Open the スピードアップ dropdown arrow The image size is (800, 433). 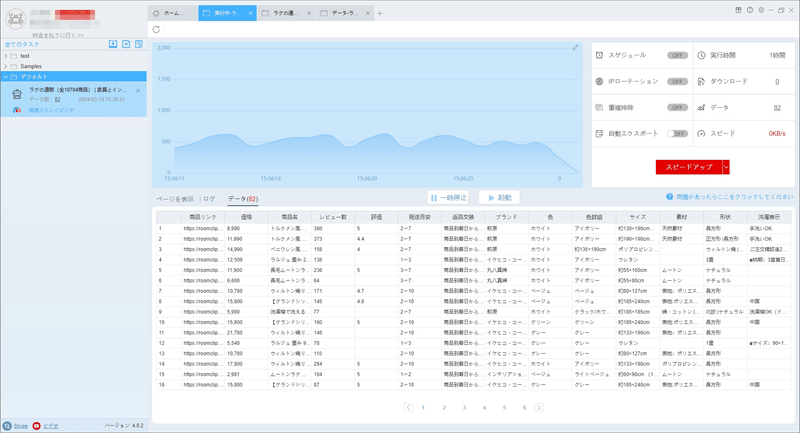726,167
